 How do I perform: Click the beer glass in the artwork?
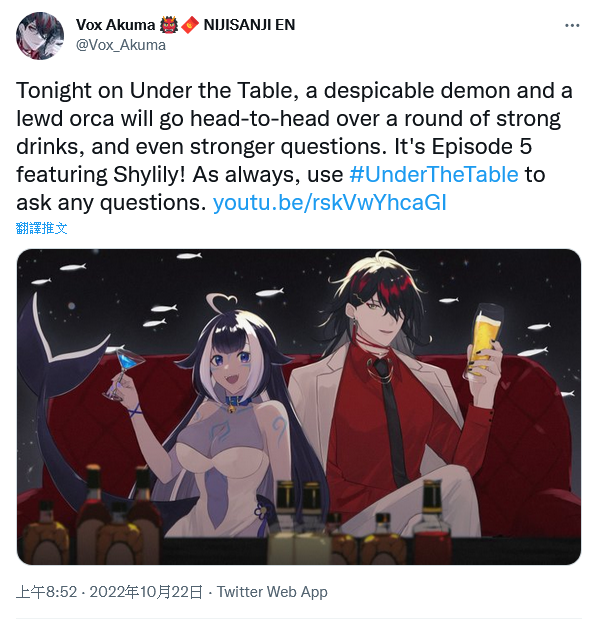[484, 341]
